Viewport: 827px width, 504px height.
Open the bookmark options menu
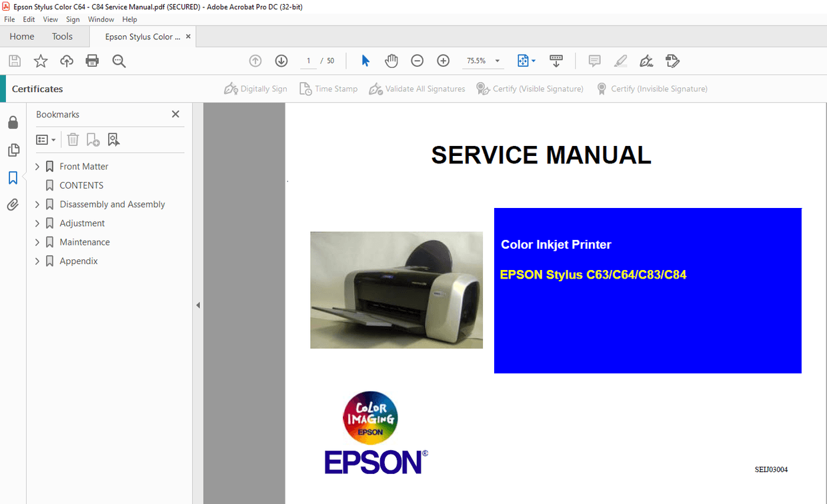coord(45,139)
